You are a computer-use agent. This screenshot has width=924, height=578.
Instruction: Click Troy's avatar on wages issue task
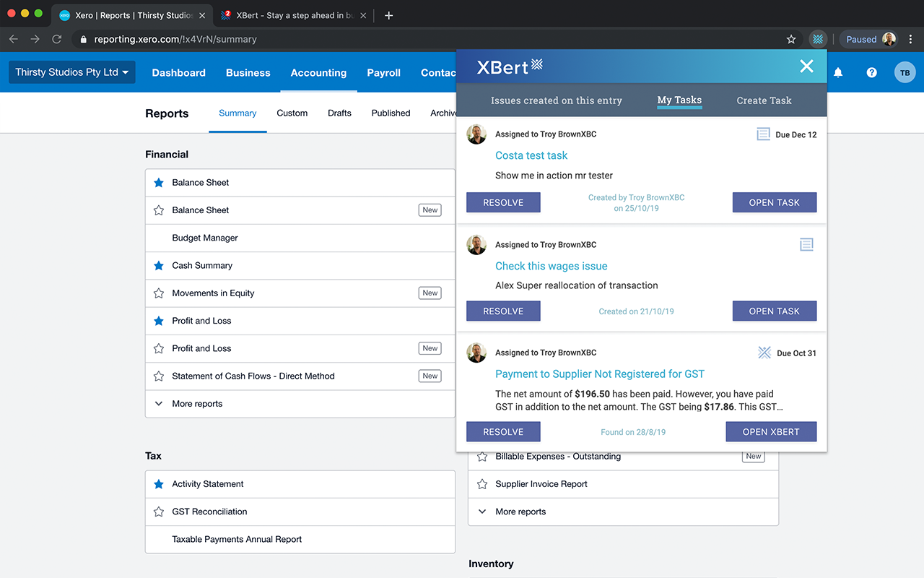tap(476, 245)
